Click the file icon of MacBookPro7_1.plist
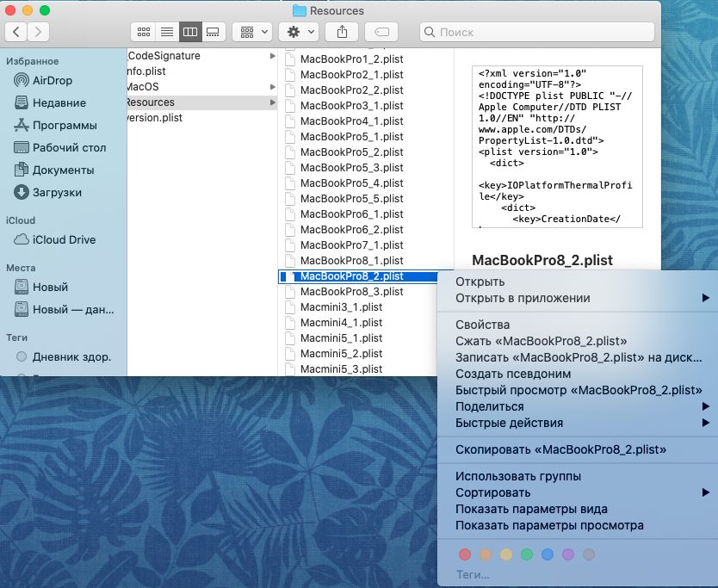This screenshot has height=588, width=718. tap(290, 245)
